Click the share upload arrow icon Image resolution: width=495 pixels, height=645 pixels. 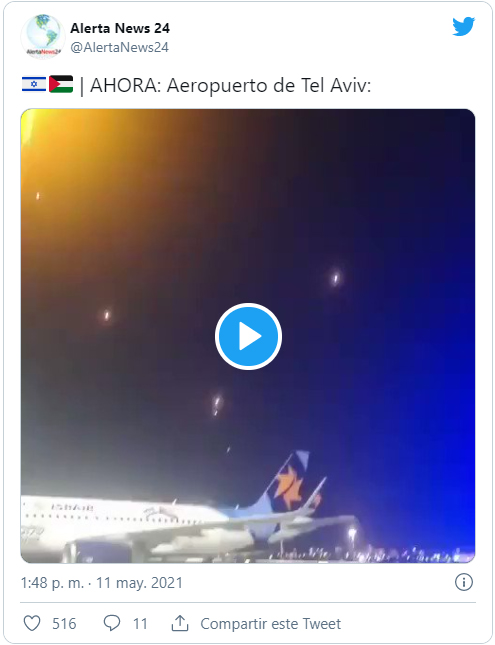point(180,623)
